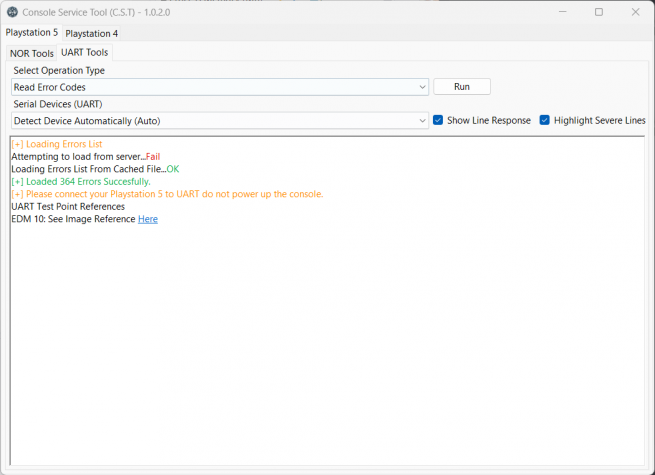This screenshot has width=655, height=475.
Task: Click the Console Service Tool app icon
Action: pos(12,12)
